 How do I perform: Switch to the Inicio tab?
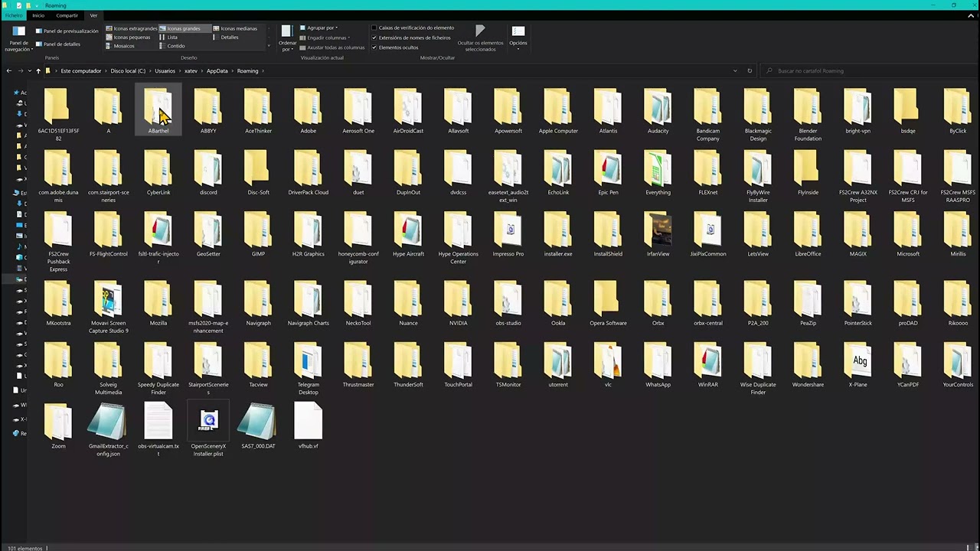38,15
